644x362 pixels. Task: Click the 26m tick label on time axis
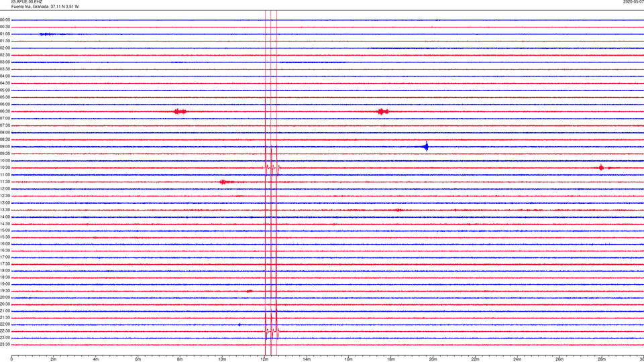559,359
